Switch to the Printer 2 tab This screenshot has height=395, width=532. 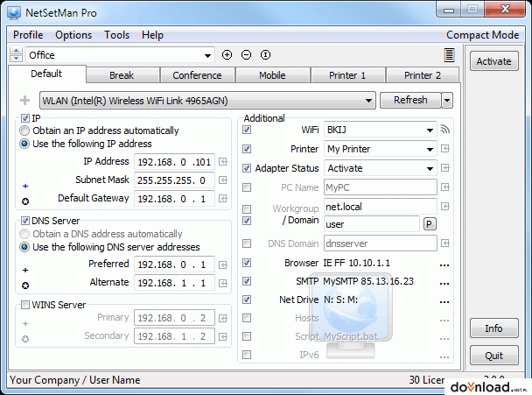[423, 75]
